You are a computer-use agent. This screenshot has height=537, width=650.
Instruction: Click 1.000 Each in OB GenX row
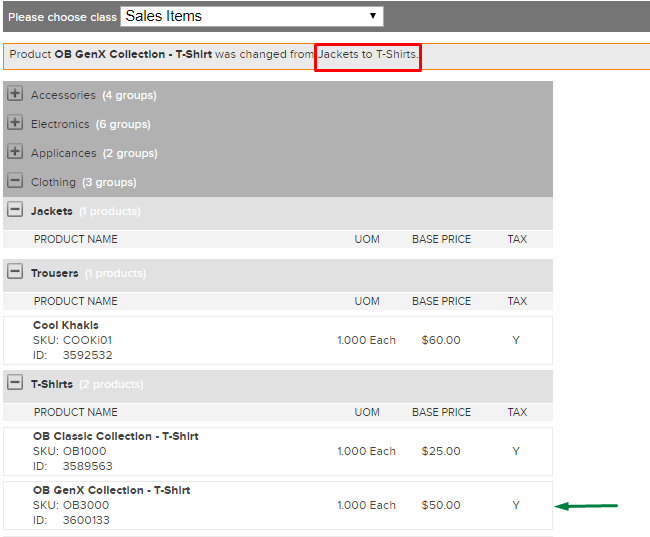tap(366, 505)
